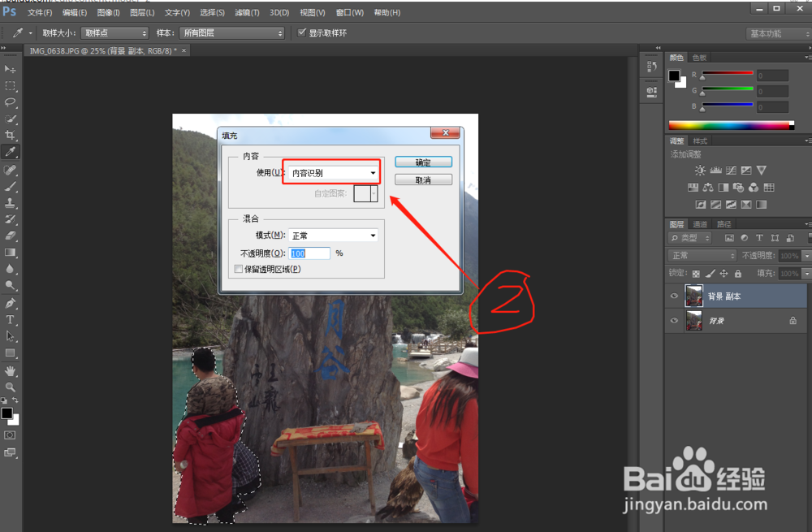Select the Clone Stamp tool
Viewport: 812px width, 532px height.
[x=10, y=203]
